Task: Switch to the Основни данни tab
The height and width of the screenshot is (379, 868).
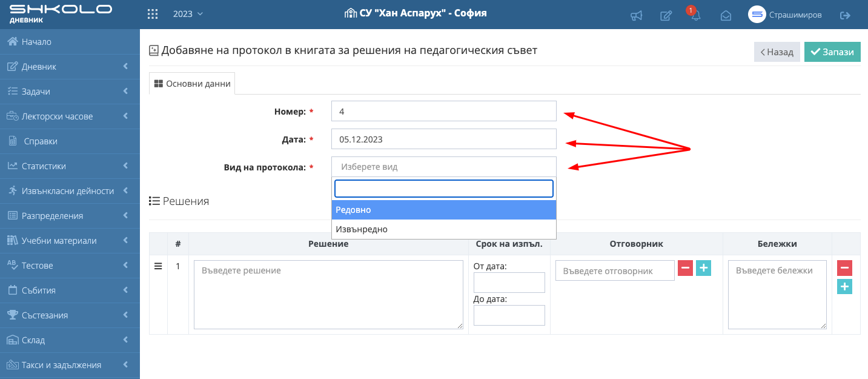Action: point(193,84)
